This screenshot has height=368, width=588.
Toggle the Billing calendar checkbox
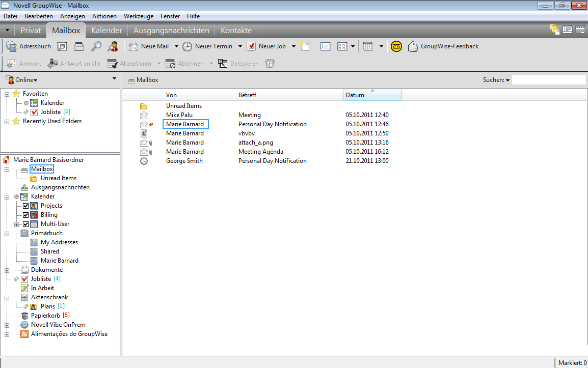(x=26, y=215)
